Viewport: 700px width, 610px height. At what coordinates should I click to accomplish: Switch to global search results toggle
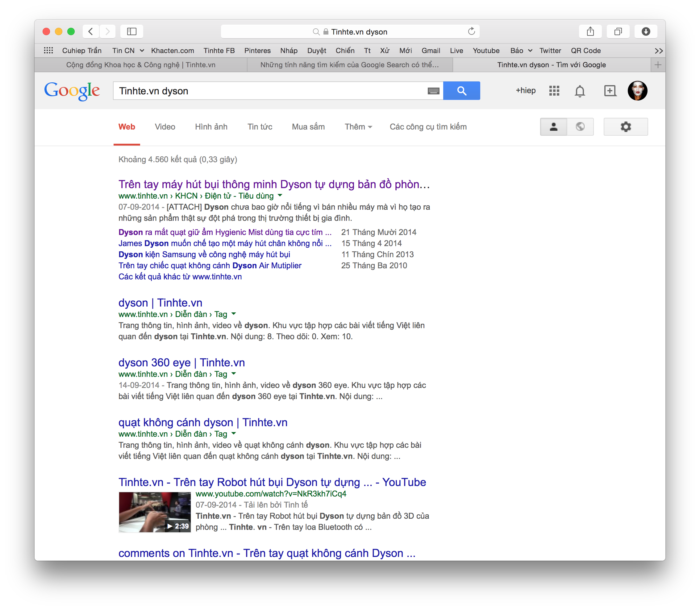[580, 126]
